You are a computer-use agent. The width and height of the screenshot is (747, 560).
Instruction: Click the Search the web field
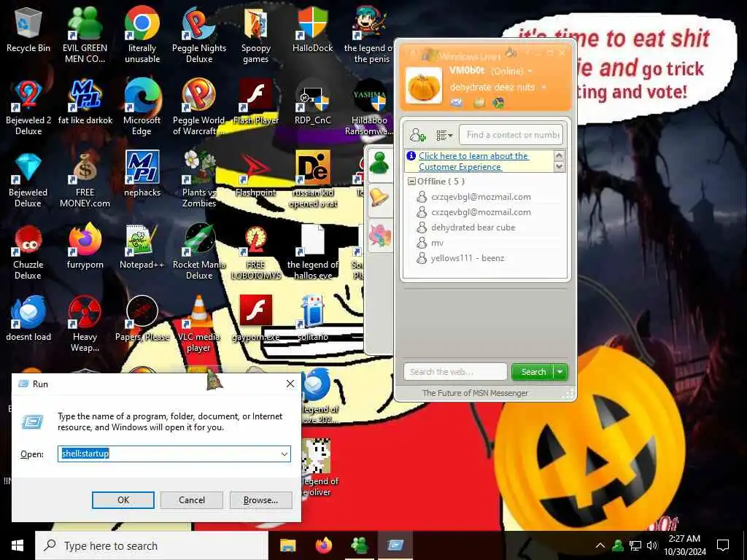point(455,372)
